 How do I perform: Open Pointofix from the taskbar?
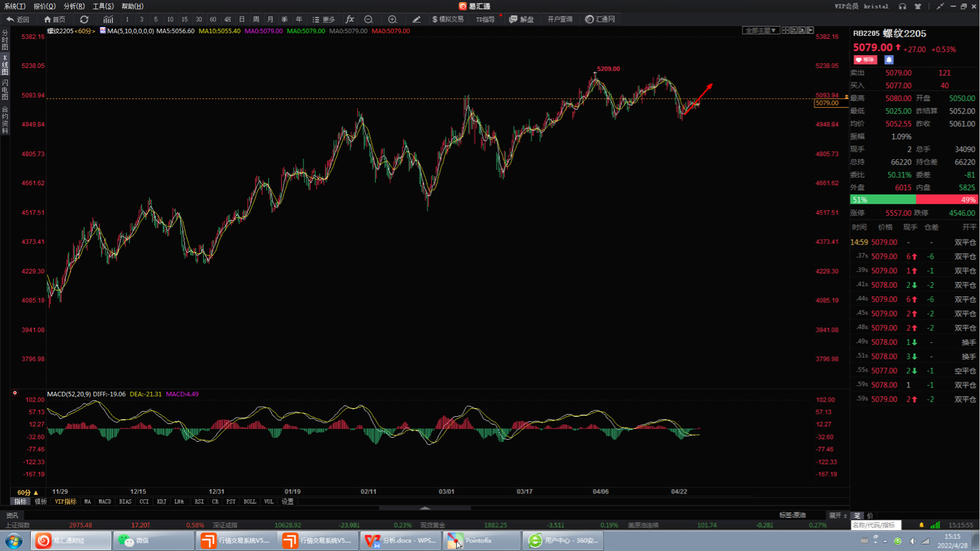[x=483, y=540]
